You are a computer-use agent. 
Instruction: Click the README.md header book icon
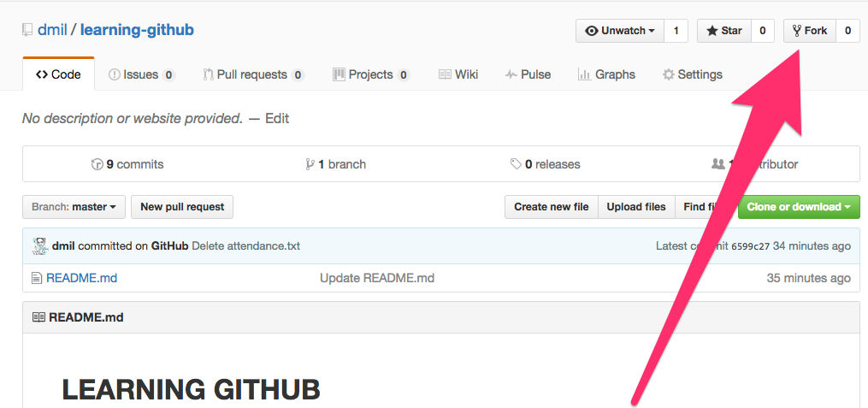pos(38,317)
